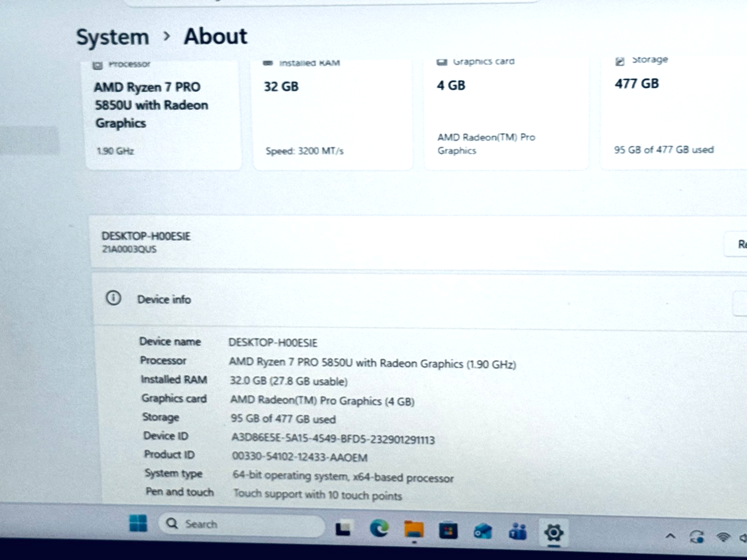Select model number 21A0003QUS
The height and width of the screenshot is (560, 747).
click(x=129, y=249)
